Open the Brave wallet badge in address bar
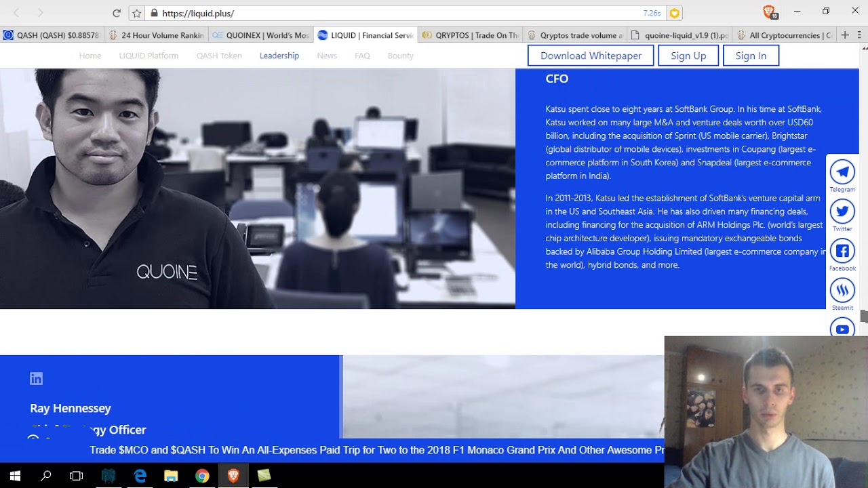 [x=674, y=13]
